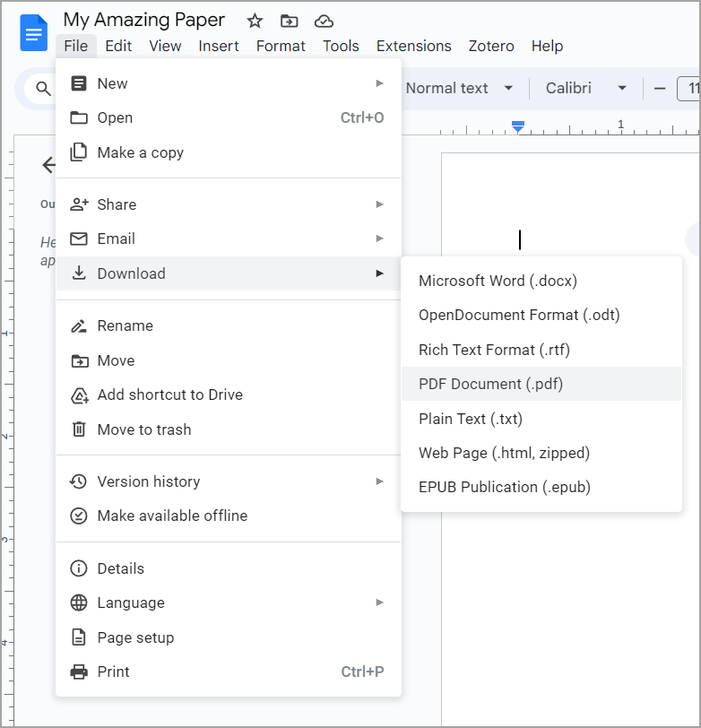Viewport: 701px width, 728px height.
Task: Click the Details label
Action: [121, 568]
